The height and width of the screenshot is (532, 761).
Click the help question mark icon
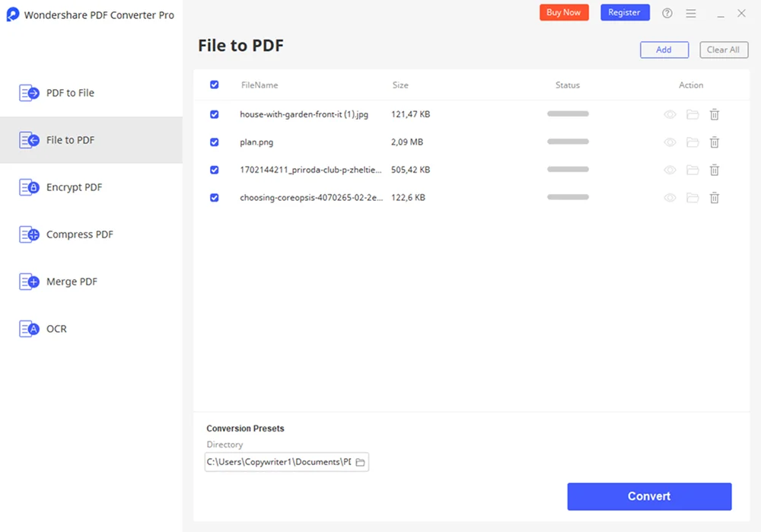(667, 13)
